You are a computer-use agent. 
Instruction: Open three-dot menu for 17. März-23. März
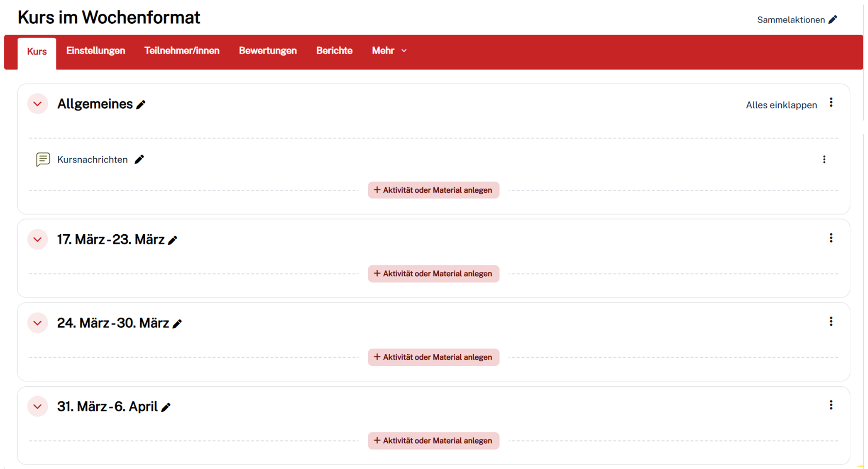pyautogui.click(x=831, y=238)
